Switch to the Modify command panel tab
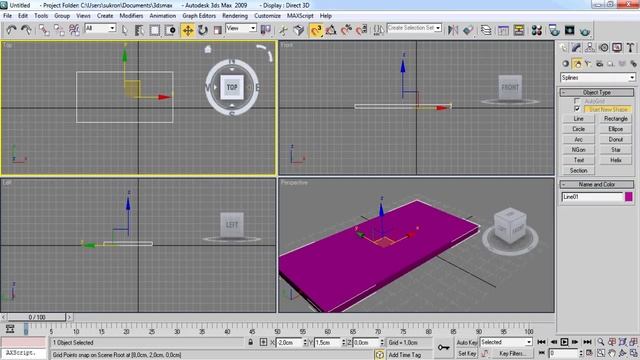Viewport: 640px width, 360px height. [x=576, y=48]
